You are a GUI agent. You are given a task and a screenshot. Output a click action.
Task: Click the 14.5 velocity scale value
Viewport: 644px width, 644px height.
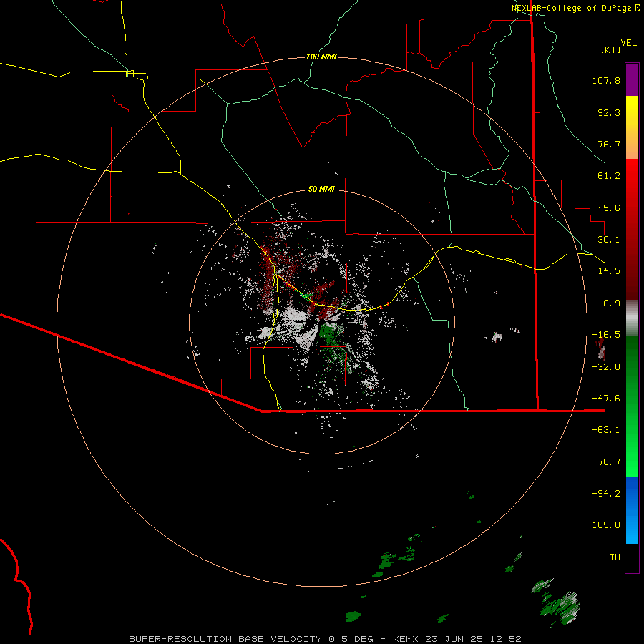(x=609, y=271)
